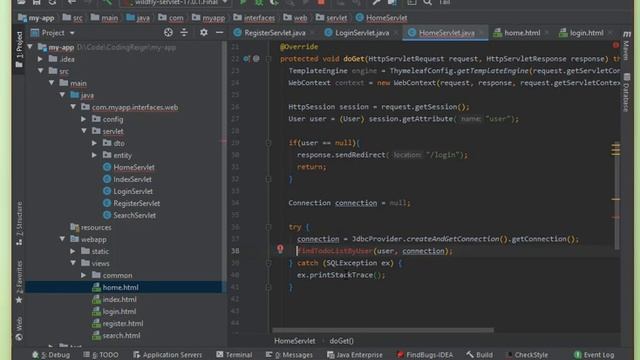Close the RegisterServlet.java tab
640x360 pixels.
313,33
